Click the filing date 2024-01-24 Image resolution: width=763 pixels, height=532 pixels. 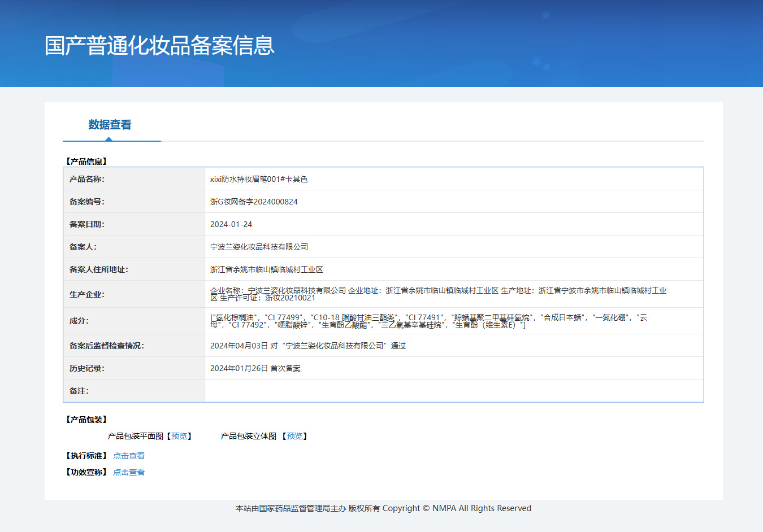pyautogui.click(x=231, y=224)
